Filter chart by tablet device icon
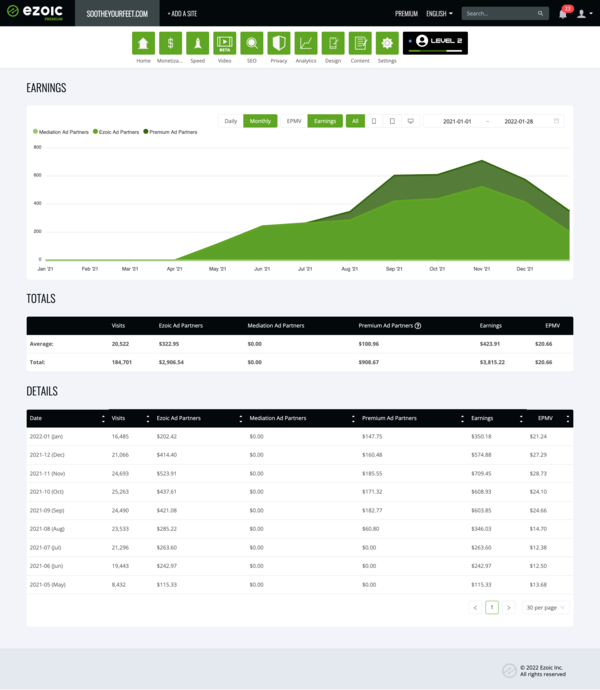600x690 pixels. [392, 121]
